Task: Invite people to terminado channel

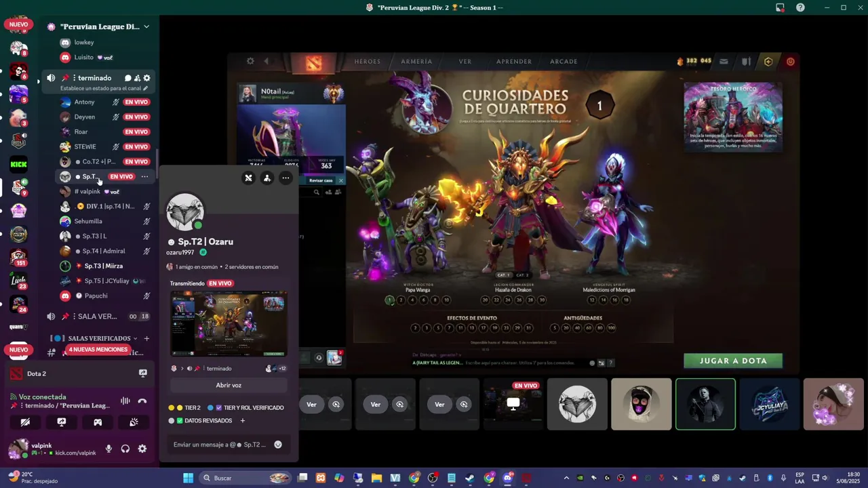Action: (x=137, y=78)
